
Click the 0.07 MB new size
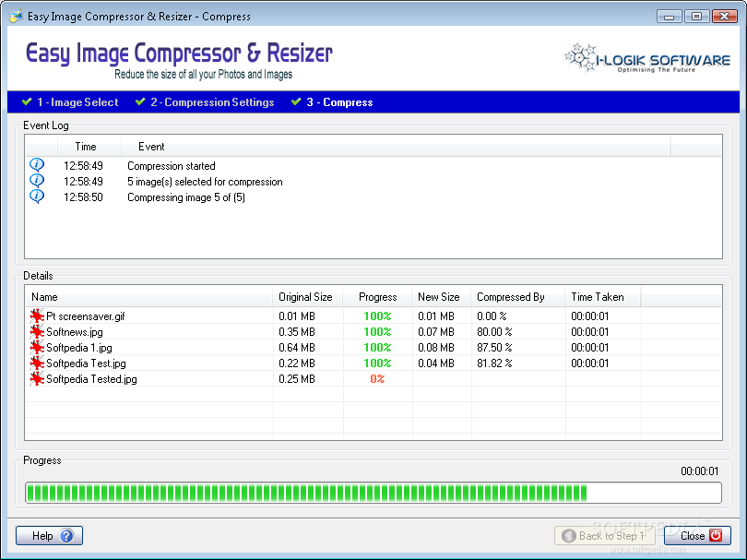pyautogui.click(x=436, y=332)
